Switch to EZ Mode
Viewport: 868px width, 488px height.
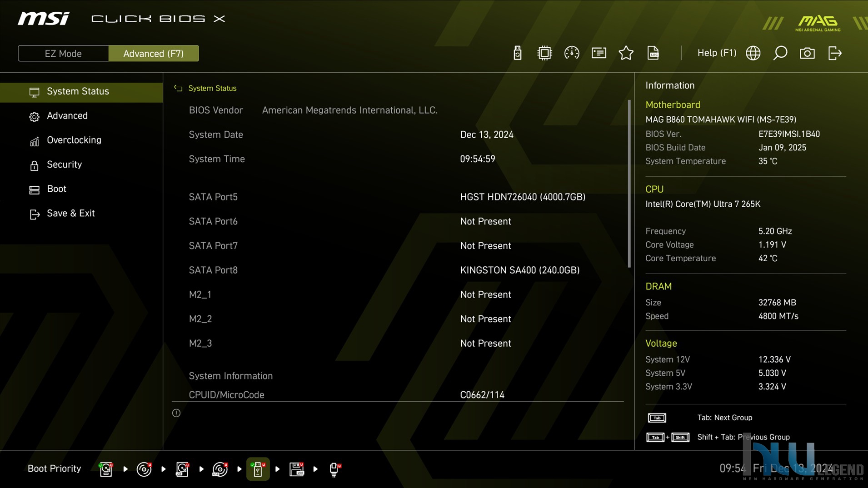(63, 54)
